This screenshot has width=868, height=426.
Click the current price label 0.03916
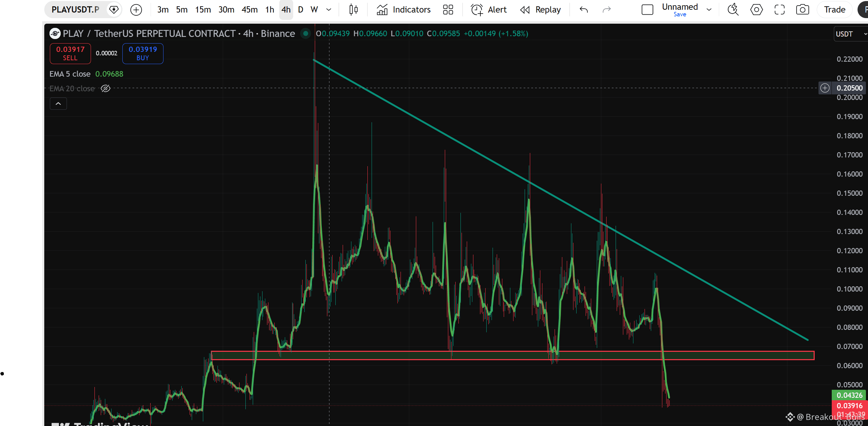850,405
